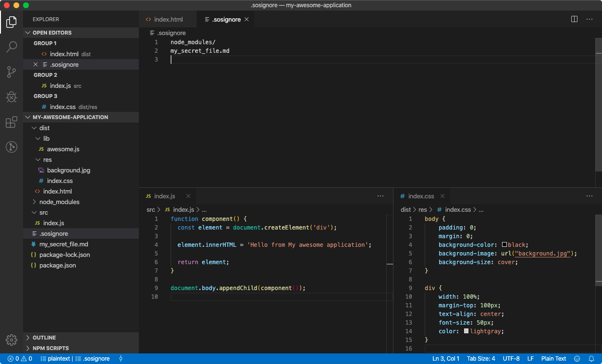
Task: Open the background.jpg link in index.css
Action: pyautogui.click(x=542, y=253)
